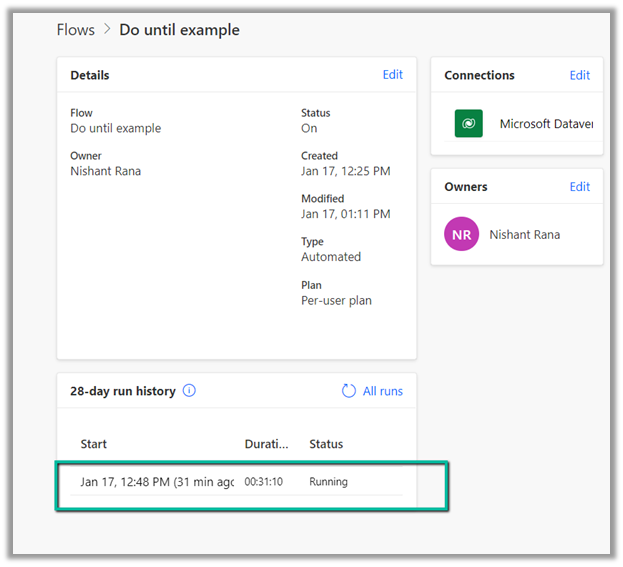The width and height of the screenshot is (623, 567).
Task: Edit the Owners list
Action: pos(580,187)
